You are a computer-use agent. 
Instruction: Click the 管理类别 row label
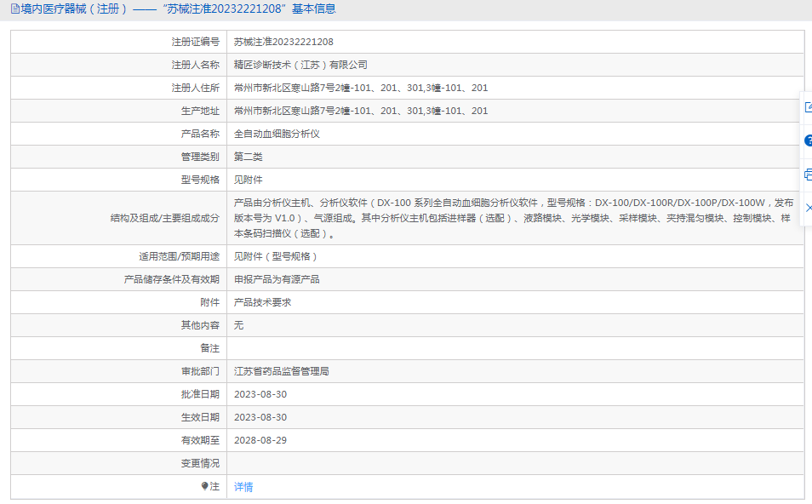click(x=200, y=157)
